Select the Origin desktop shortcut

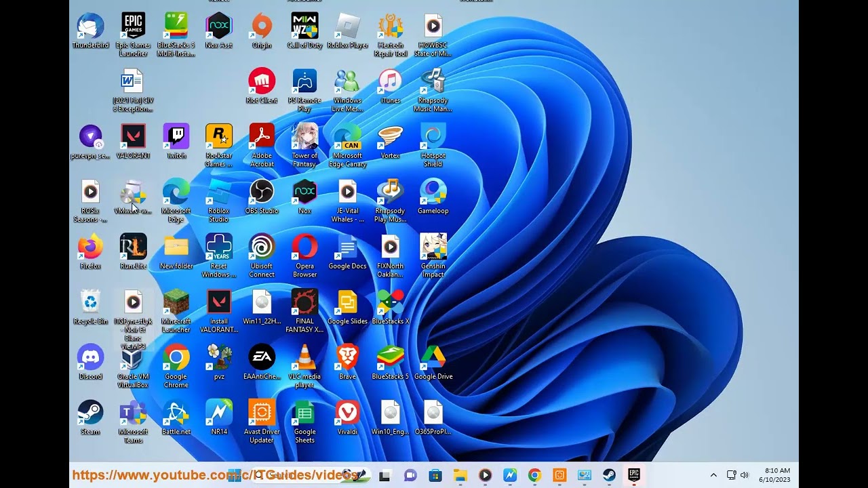pos(261,31)
